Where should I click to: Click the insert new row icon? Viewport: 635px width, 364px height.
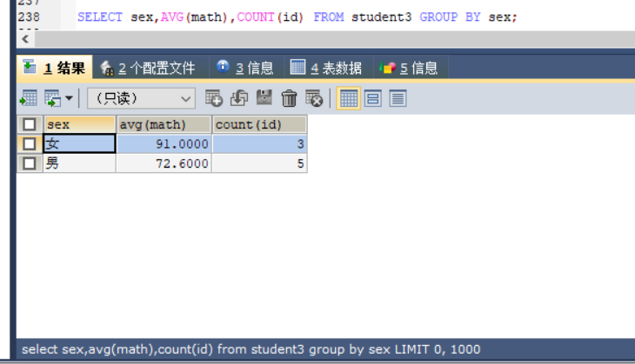click(x=214, y=98)
